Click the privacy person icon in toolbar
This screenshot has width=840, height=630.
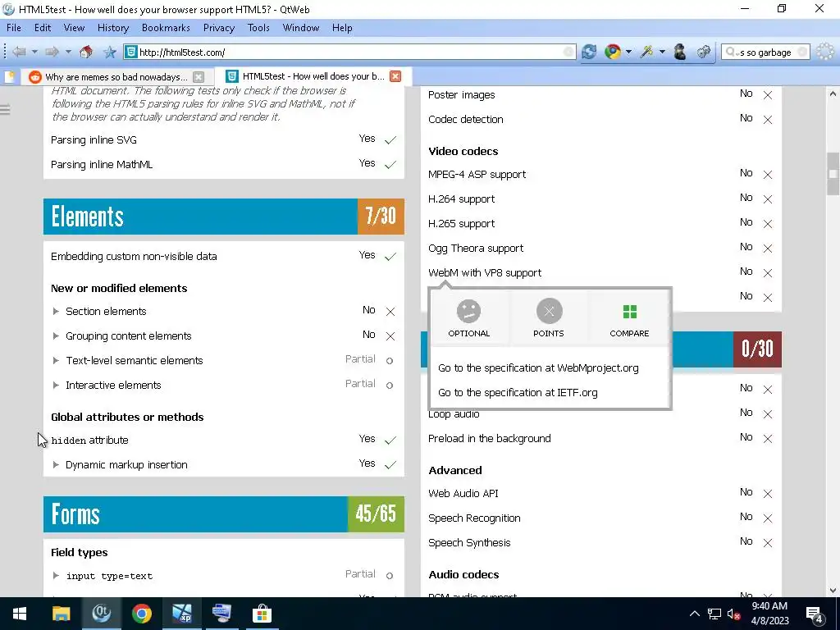click(x=680, y=52)
